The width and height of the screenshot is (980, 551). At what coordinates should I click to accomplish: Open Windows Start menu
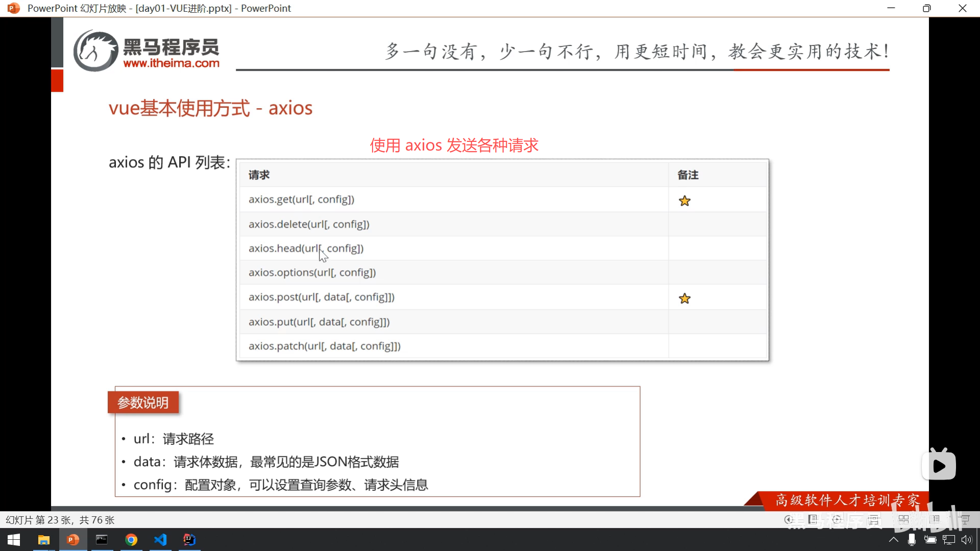[x=14, y=540]
